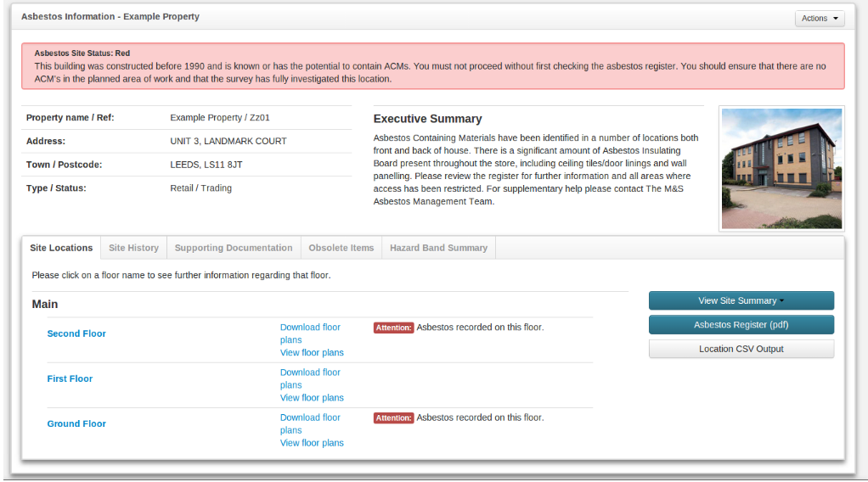Click the property building photo thumbnail
Viewport: 868px width, 482px height.
tap(781, 168)
